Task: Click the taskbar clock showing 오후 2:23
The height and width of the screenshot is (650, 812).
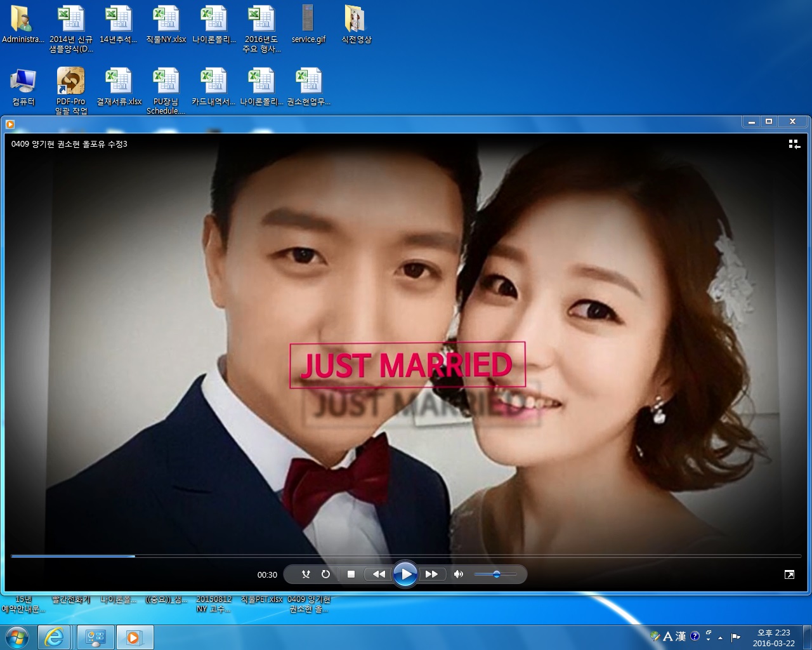Action: coord(773,637)
